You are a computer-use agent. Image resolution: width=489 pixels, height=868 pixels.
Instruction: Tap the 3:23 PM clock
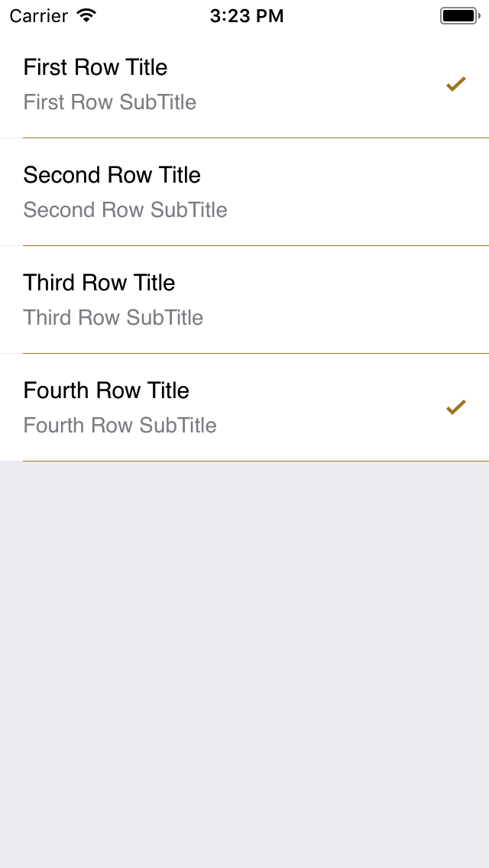tap(247, 15)
